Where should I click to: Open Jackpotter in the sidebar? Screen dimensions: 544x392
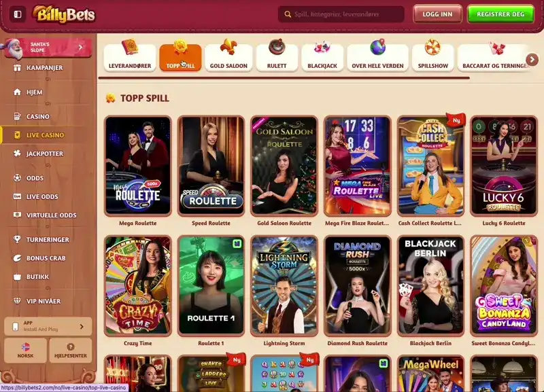pos(45,154)
